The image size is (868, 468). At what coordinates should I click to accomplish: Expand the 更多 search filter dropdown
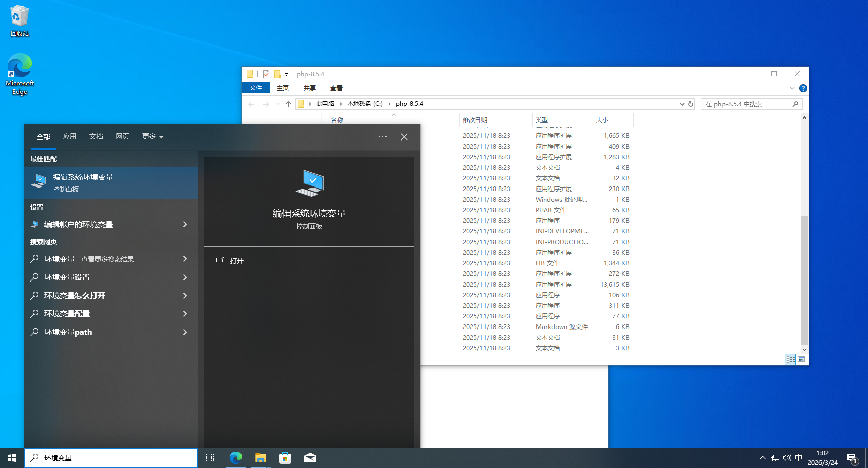click(x=153, y=137)
